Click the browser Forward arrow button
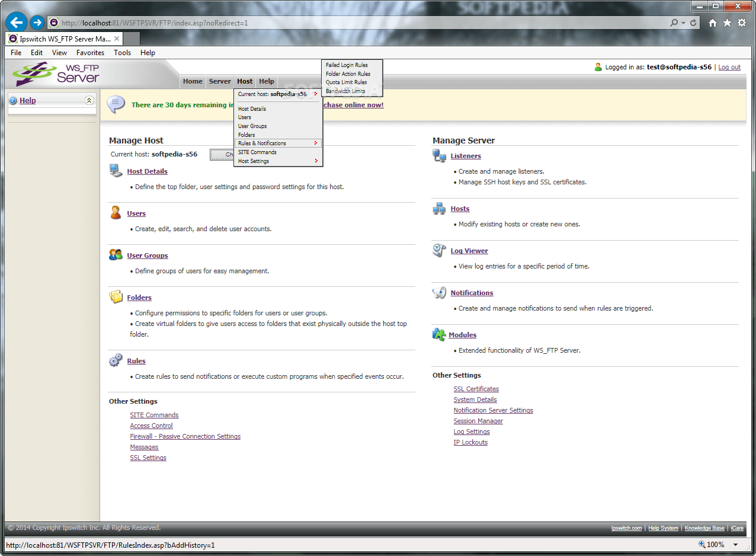 coord(37,23)
